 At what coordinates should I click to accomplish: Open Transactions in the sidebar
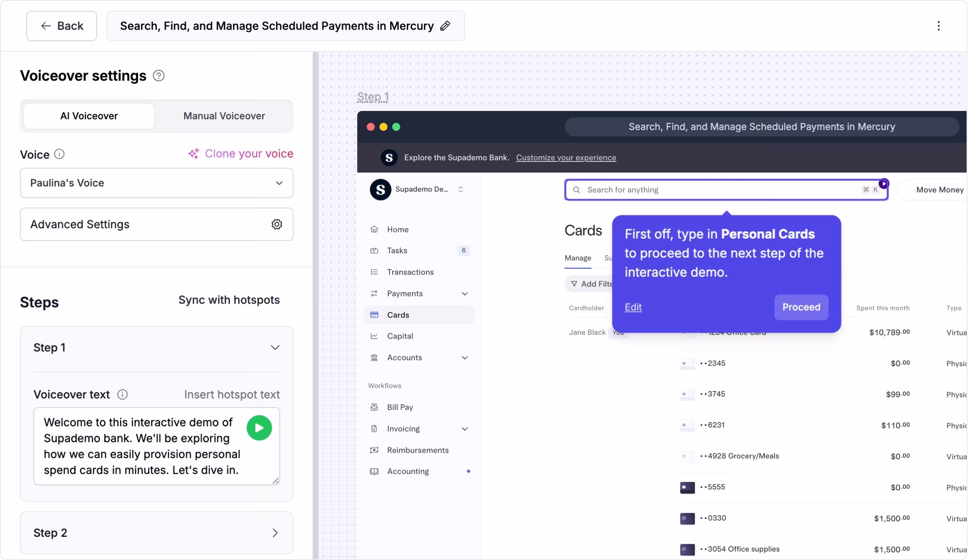410,272
